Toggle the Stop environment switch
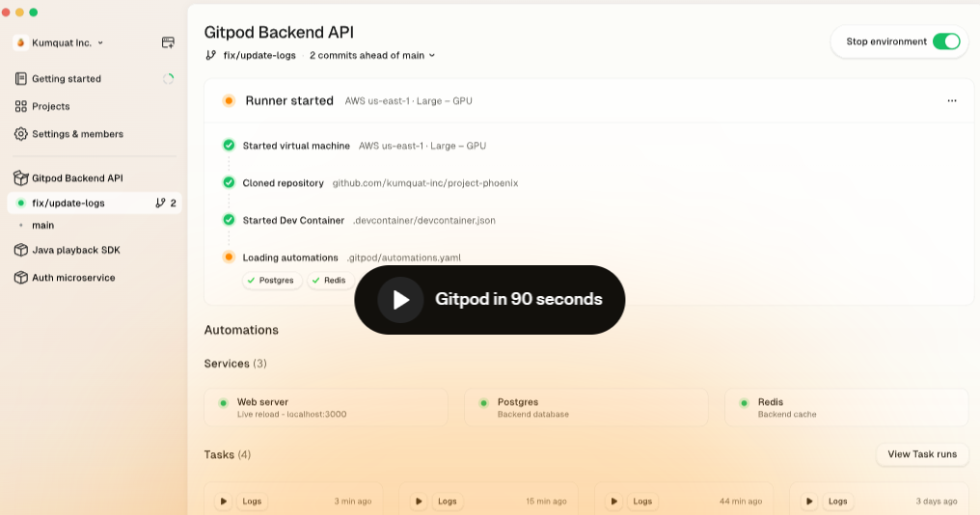This screenshot has height=515, width=980. click(946, 41)
